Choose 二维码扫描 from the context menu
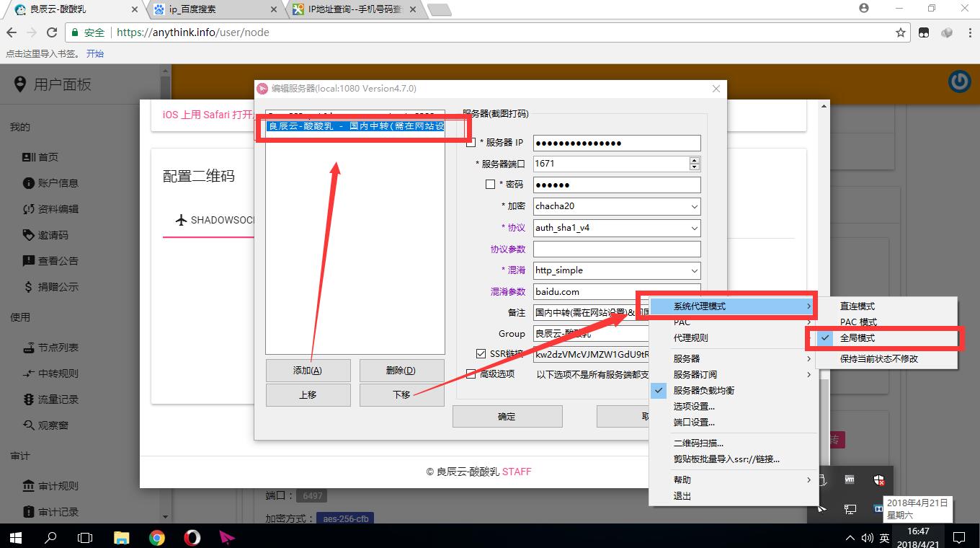Screen dimensions: 980x548 tap(698, 443)
